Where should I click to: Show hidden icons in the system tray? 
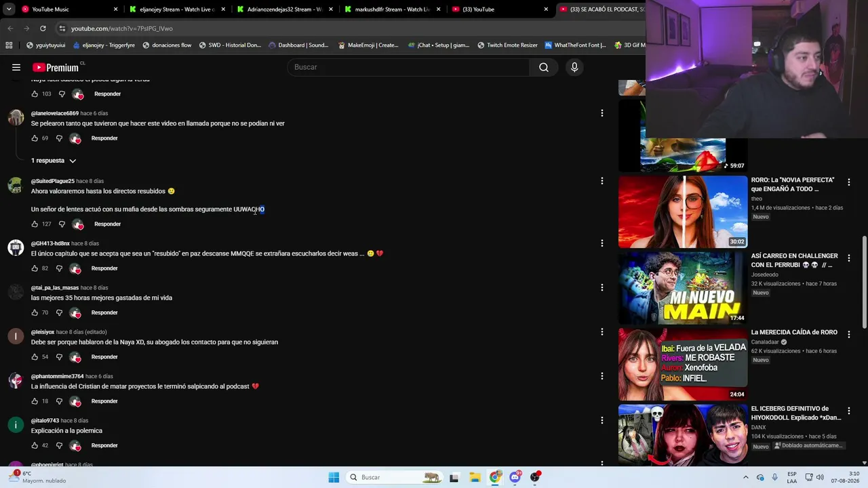(746, 477)
